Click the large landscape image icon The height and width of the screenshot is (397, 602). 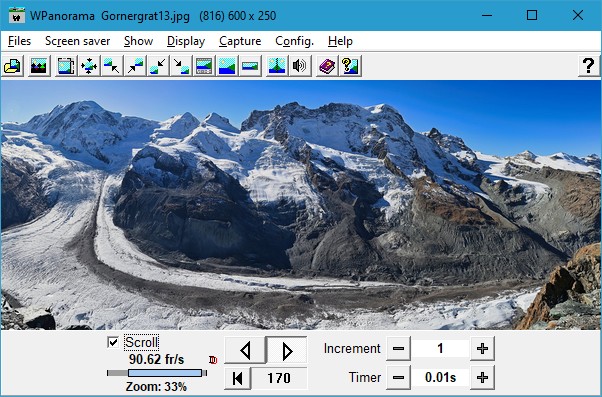[227, 66]
